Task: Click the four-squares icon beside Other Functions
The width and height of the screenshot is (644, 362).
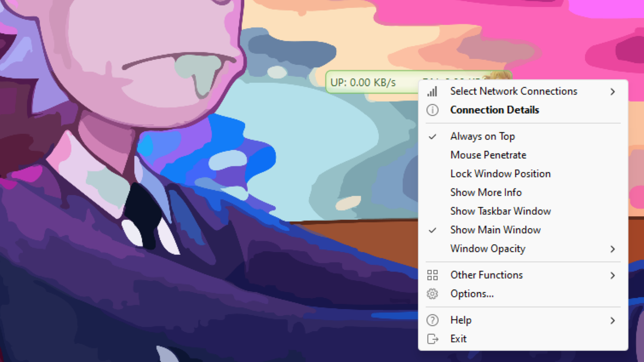Action: (x=432, y=275)
